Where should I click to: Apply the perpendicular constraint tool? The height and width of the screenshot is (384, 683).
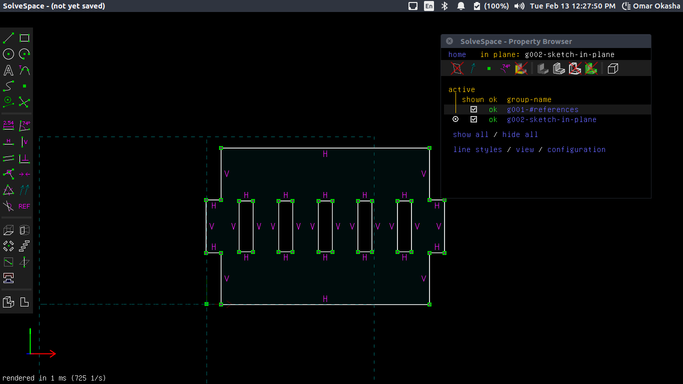(x=24, y=158)
